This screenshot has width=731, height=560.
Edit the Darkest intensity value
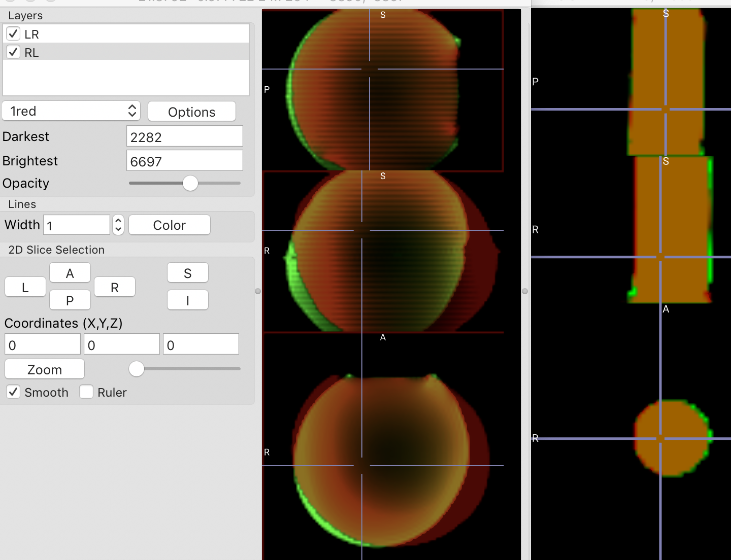click(x=184, y=136)
